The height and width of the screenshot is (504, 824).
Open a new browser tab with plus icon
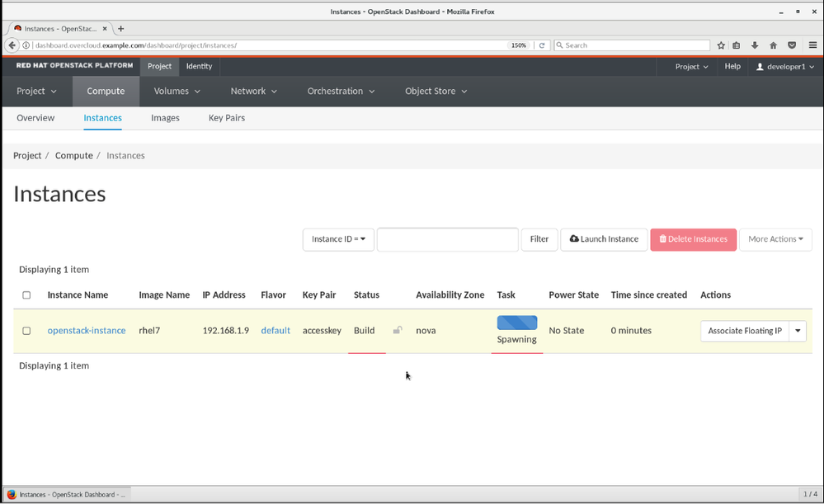[120, 29]
